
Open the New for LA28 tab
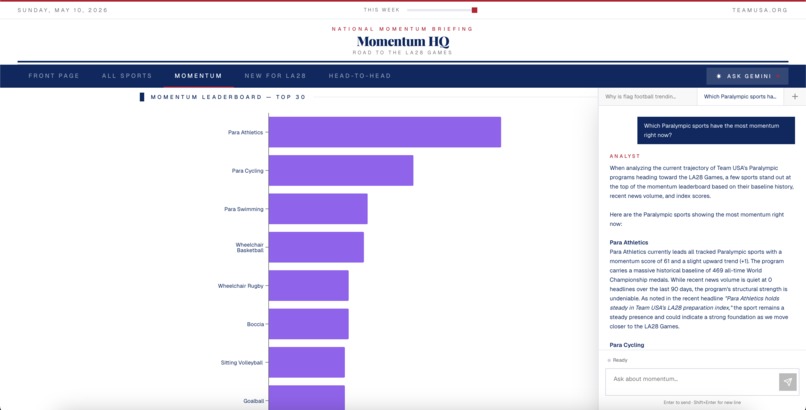tap(276, 76)
